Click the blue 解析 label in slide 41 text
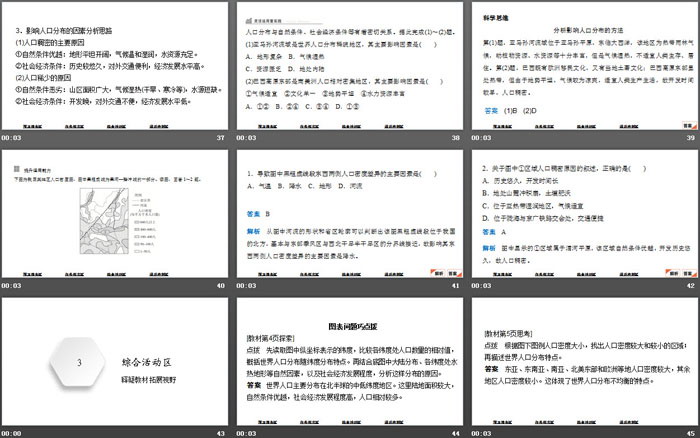This screenshot has height=438, width=700. (x=253, y=231)
